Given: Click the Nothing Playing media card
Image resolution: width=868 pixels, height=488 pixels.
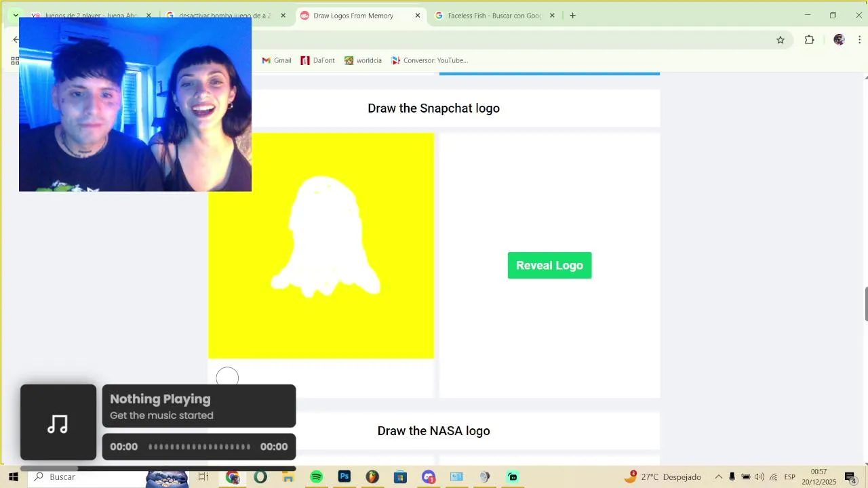Looking at the screenshot, I should pyautogui.click(x=199, y=407).
